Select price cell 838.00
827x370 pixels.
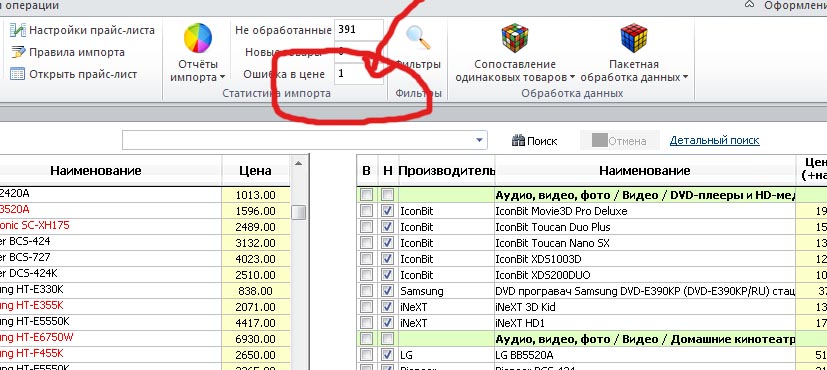(256, 291)
